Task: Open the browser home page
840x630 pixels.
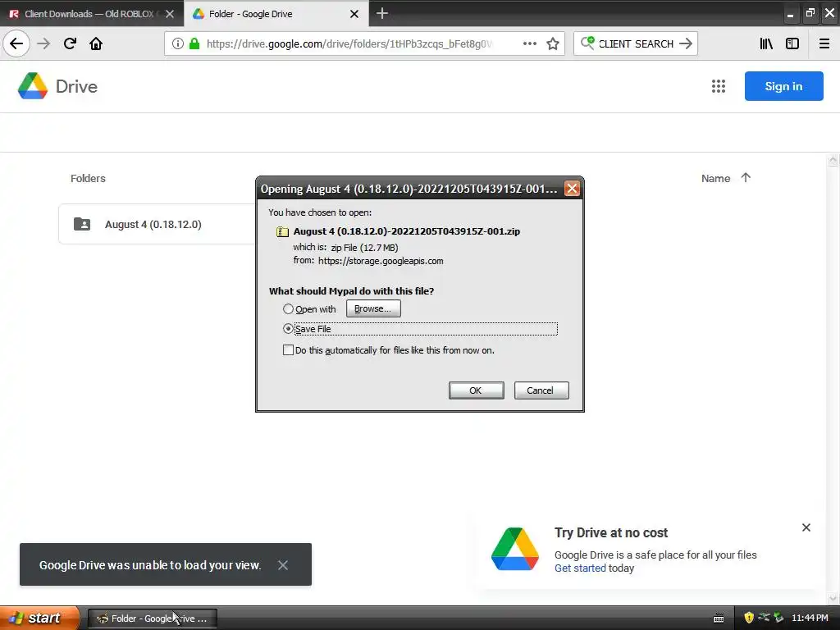Action: pos(96,43)
